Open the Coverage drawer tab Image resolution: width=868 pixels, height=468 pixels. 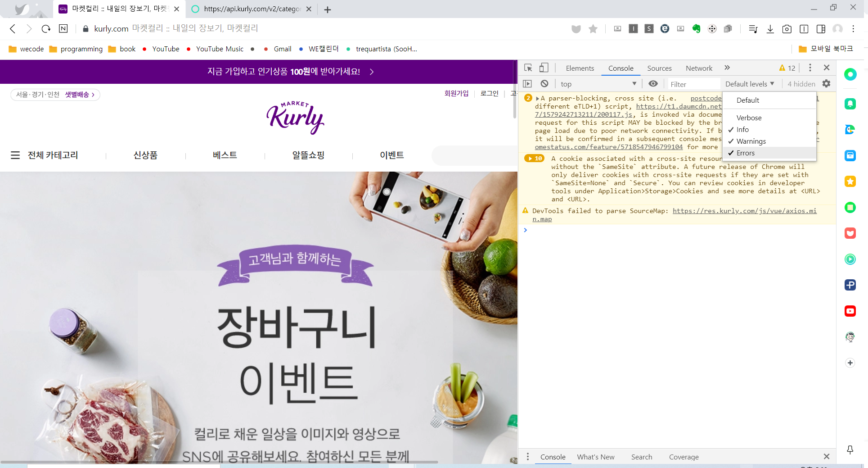684,457
